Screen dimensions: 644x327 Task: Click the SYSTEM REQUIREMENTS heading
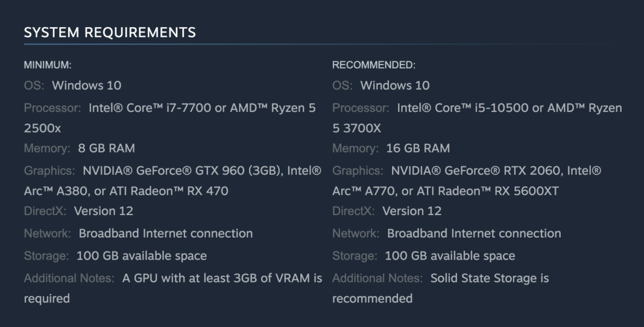click(x=110, y=33)
